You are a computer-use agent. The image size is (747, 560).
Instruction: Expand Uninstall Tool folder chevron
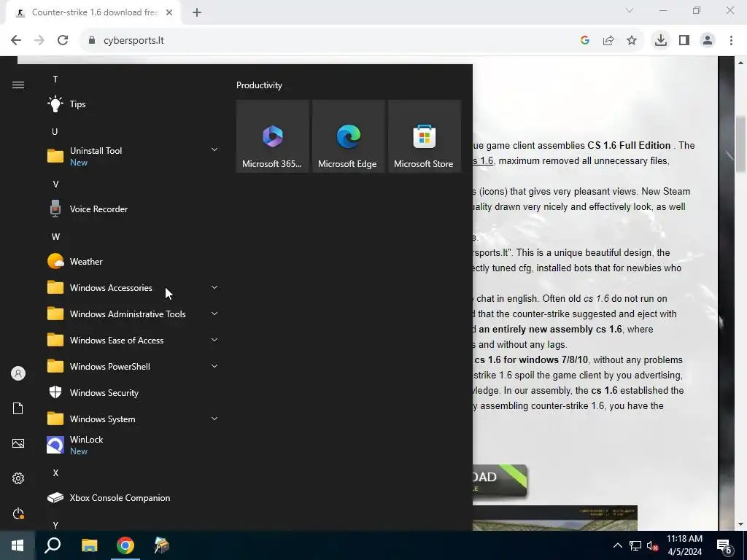(x=214, y=149)
